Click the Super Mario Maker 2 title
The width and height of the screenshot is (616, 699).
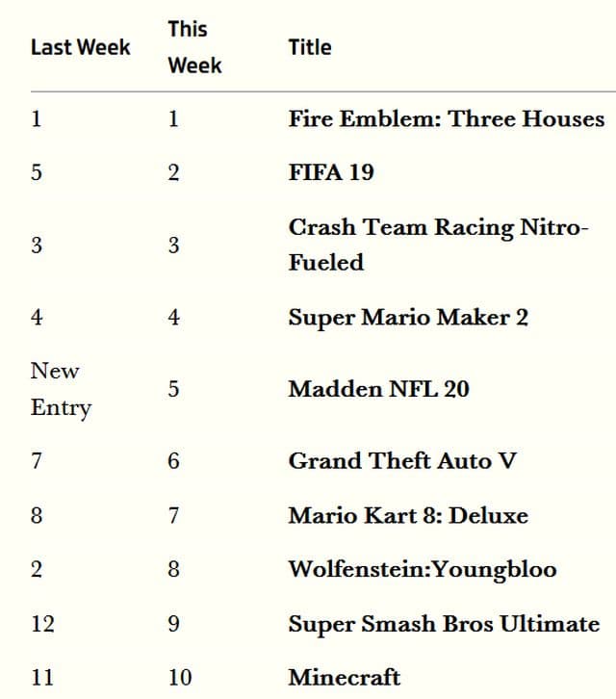pyautogui.click(x=407, y=317)
